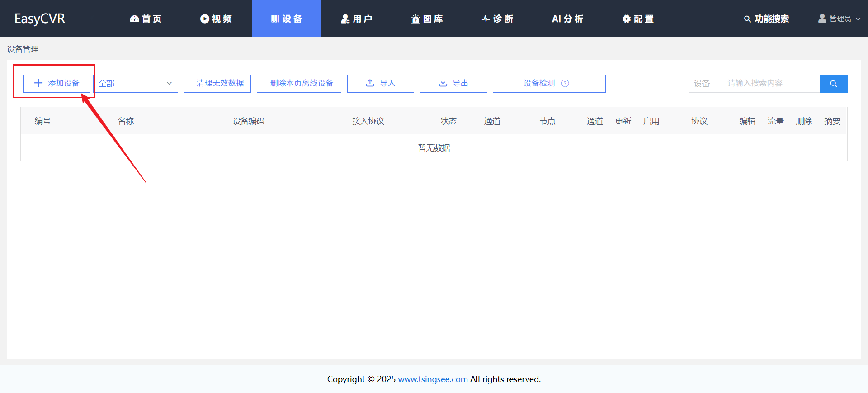
Task: Click the 设备检测 device check button
Action: click(549, 83)
